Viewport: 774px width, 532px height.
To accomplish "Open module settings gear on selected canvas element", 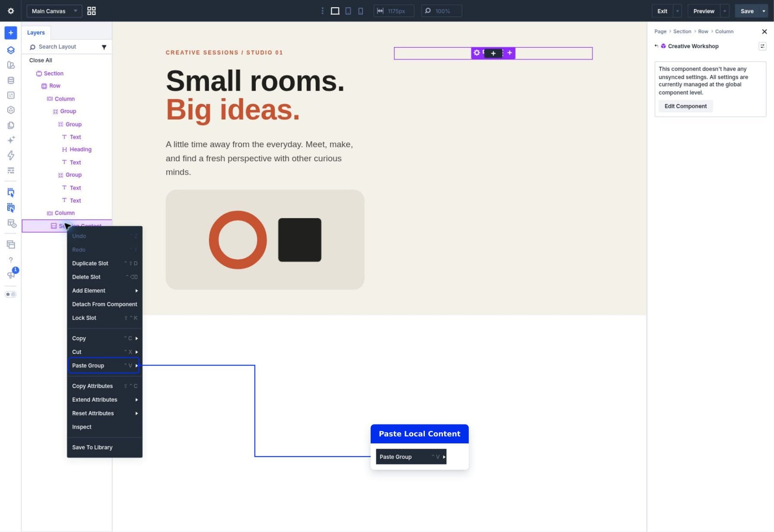I will (x=476, y=53).
